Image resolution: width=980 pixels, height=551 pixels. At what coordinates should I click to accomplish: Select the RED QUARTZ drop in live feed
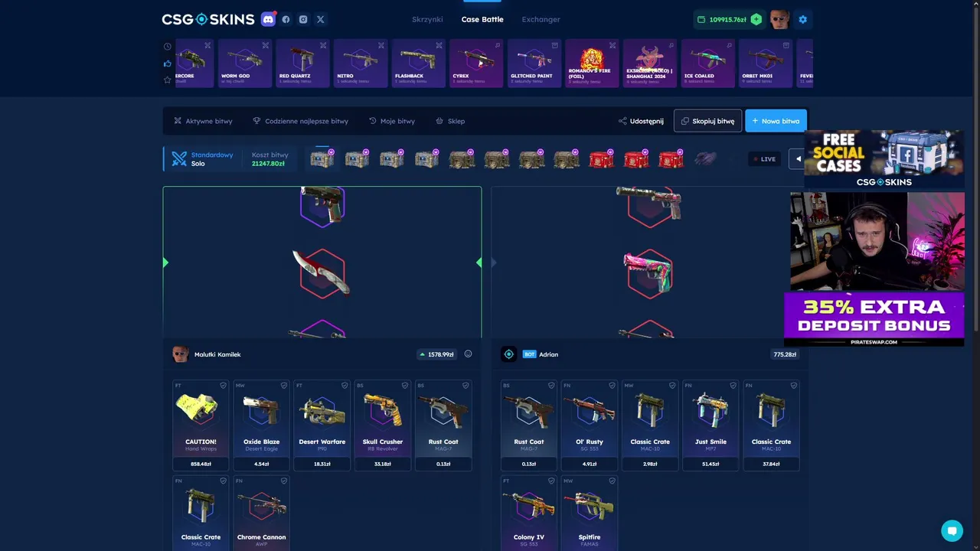pos(302,63)
